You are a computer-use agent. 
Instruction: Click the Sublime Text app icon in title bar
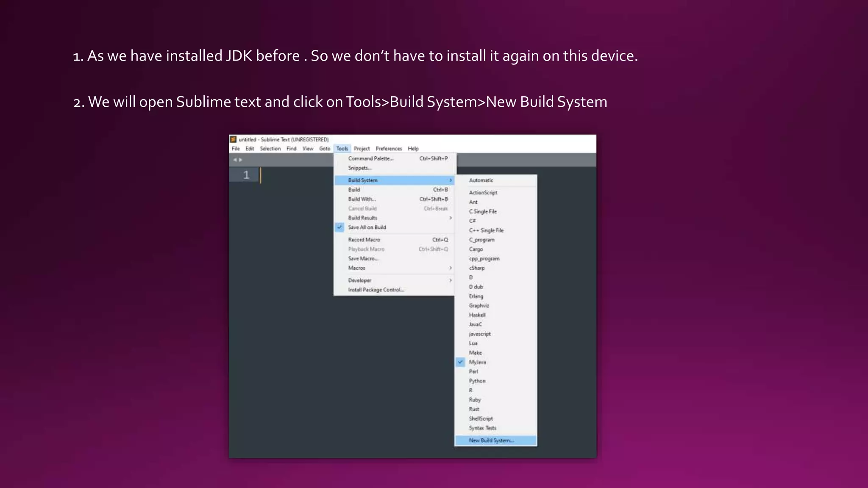(233, 139)
